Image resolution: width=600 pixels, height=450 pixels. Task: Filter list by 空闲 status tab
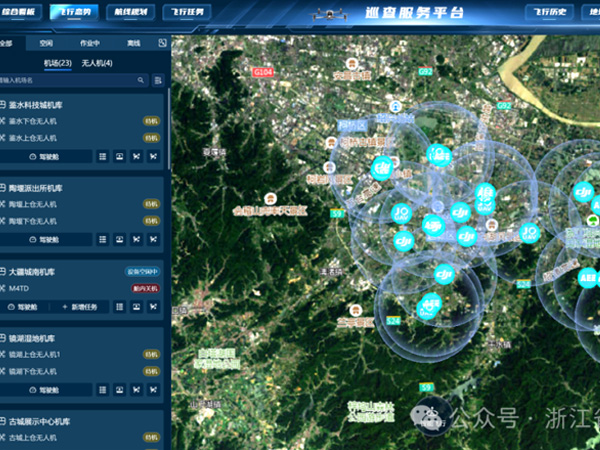[46, 43]
